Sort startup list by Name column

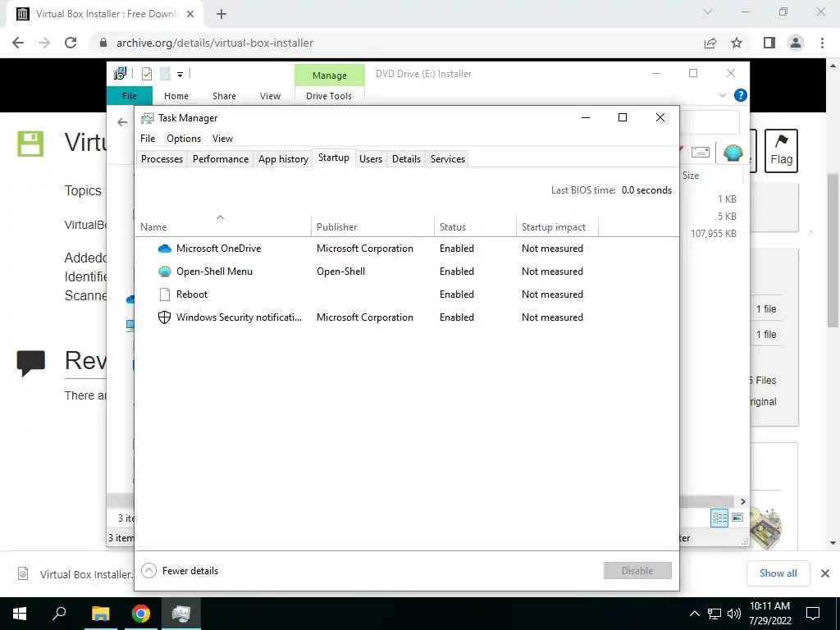[x=223, y=227]
